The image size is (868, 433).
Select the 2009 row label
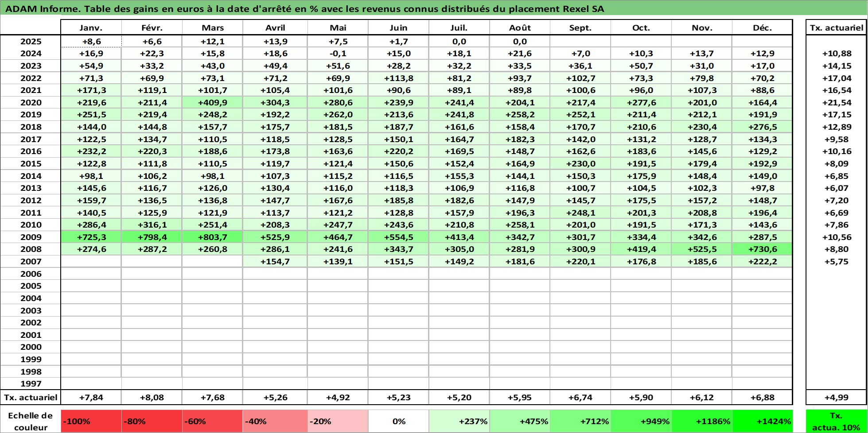coord(31,237)
